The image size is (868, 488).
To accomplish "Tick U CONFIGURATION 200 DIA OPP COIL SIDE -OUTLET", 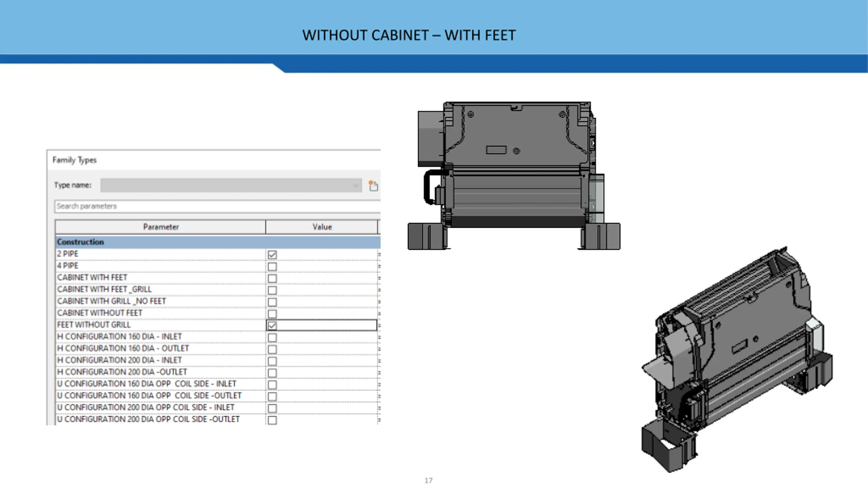I will [272, 420].
